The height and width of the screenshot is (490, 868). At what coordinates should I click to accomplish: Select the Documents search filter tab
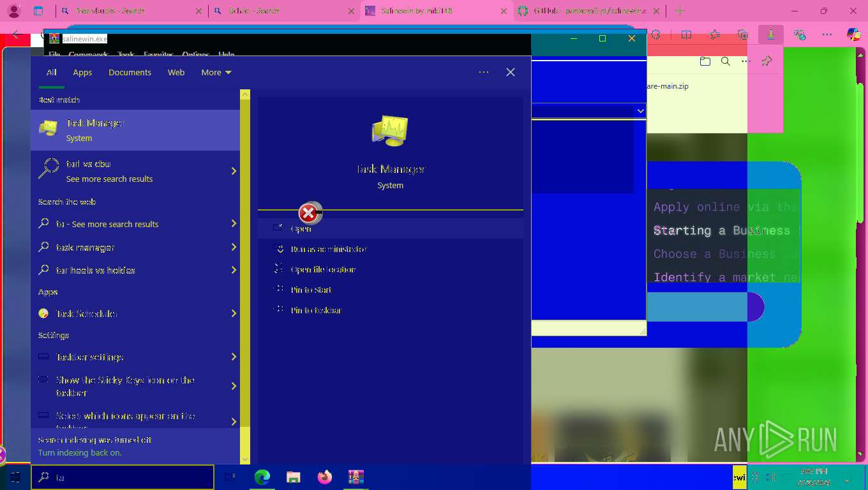pos(130,72)
